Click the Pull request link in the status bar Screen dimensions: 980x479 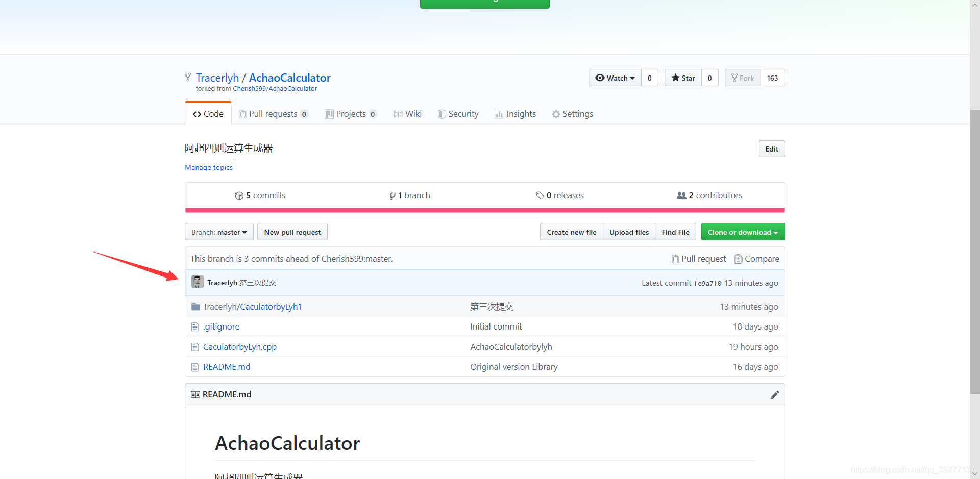[699, 259]
